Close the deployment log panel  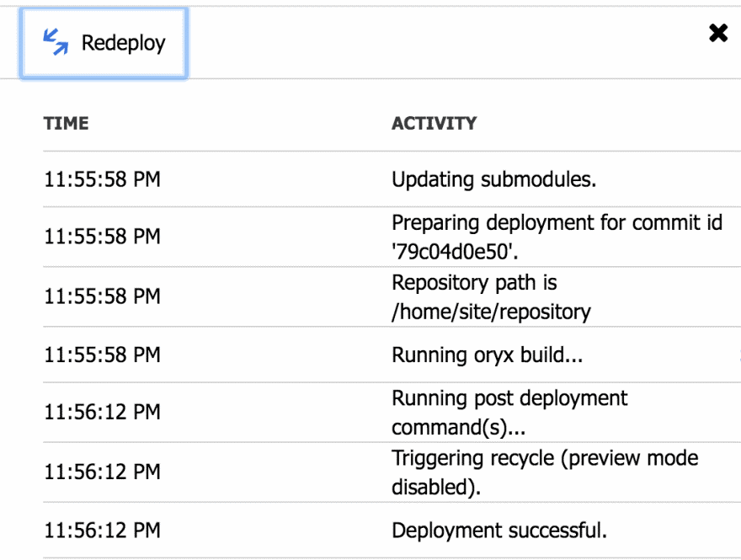(x=717, y=34)
